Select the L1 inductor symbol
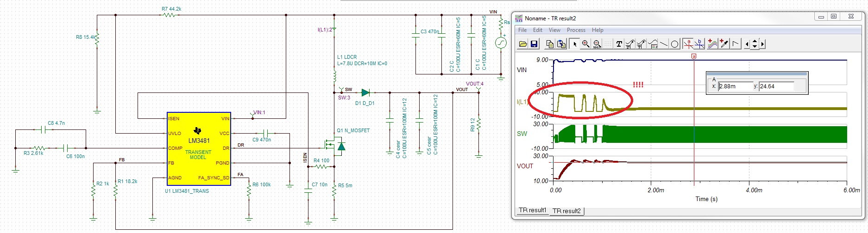The image size is (868, 233). 334,76
